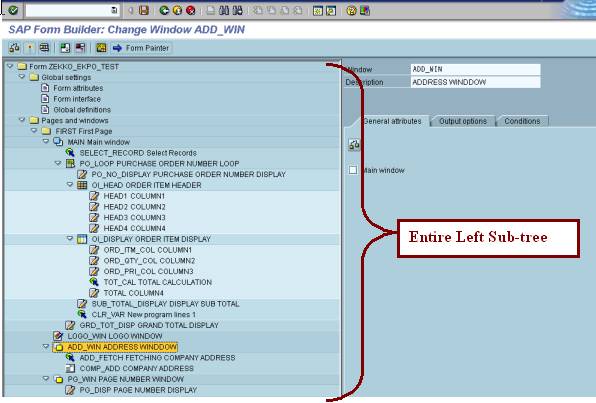Collapse the Form ZEKKO_EKPO_TEST root node
596x403 pixels.
click(x=10, y=66)
